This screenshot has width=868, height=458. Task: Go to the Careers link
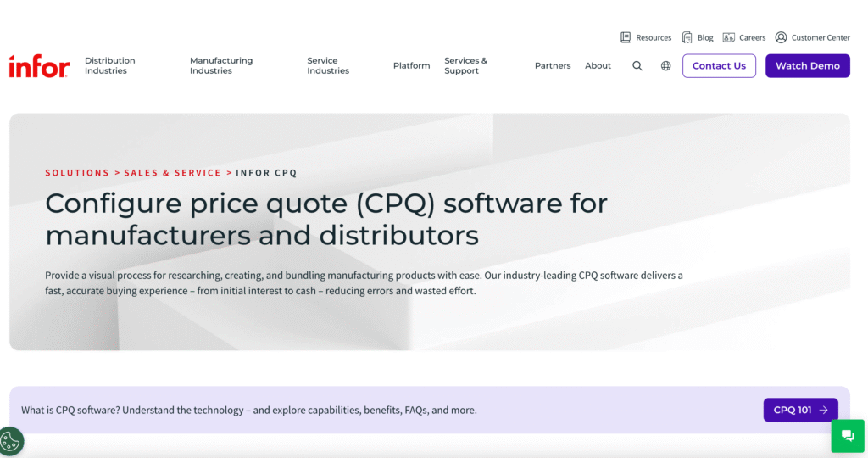pyautogui.click(x=753, y=37)
